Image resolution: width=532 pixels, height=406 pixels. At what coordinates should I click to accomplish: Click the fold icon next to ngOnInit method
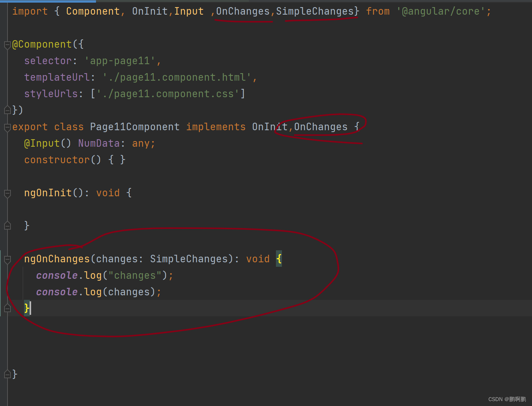tap(7, 193)
